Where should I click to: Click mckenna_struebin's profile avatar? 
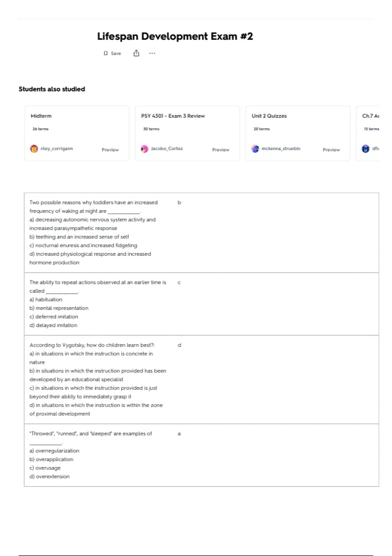(255, 149)
